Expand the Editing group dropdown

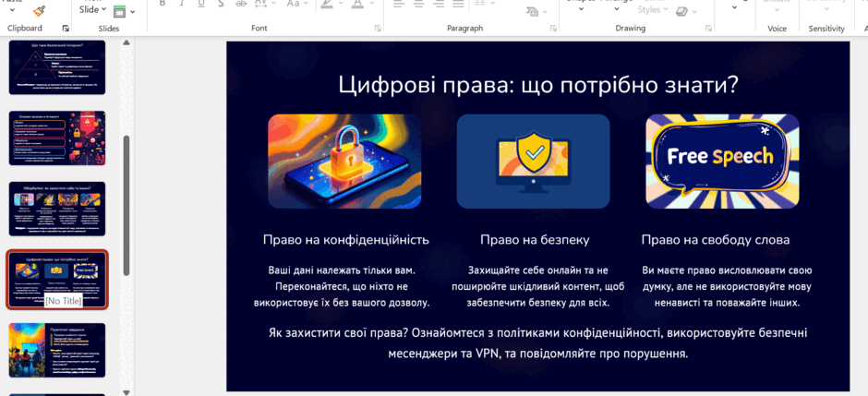tap(734, 7)
